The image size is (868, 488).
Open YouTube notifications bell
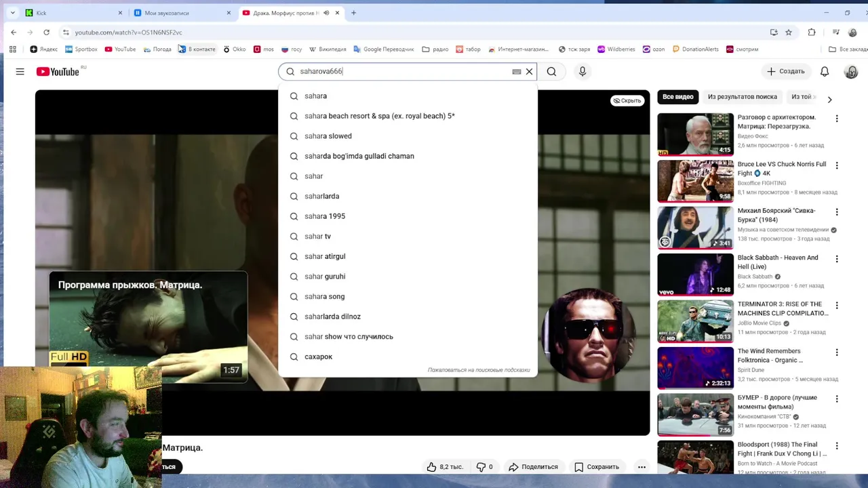click(x=825, y=71)
